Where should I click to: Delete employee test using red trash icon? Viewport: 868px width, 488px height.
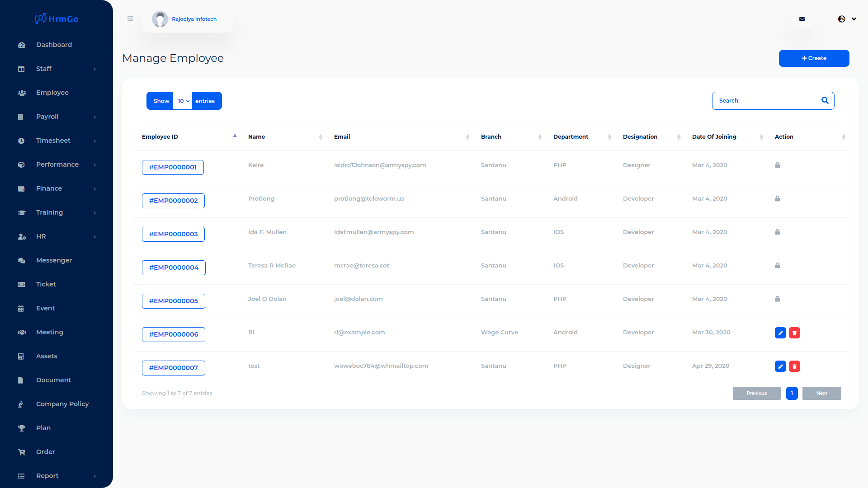[794, 366]
